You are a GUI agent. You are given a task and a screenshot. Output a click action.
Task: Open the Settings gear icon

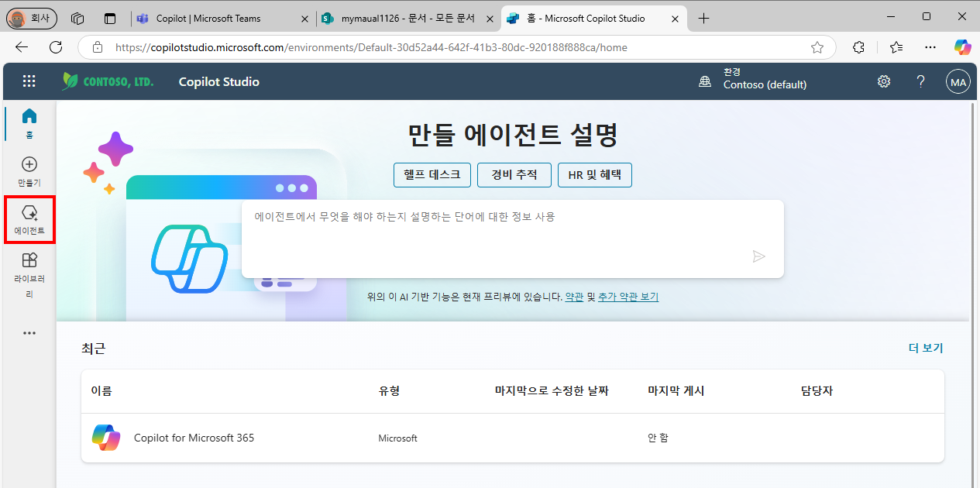point(884,81)
